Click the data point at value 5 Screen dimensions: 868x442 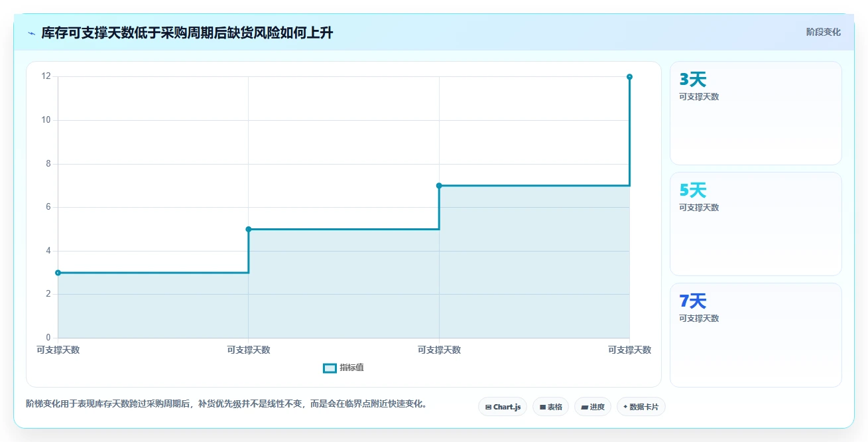[x=249, y=229]
